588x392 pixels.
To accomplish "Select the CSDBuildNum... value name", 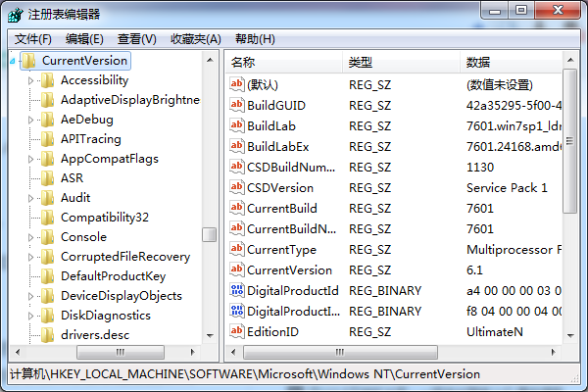I will click(291, 167).
